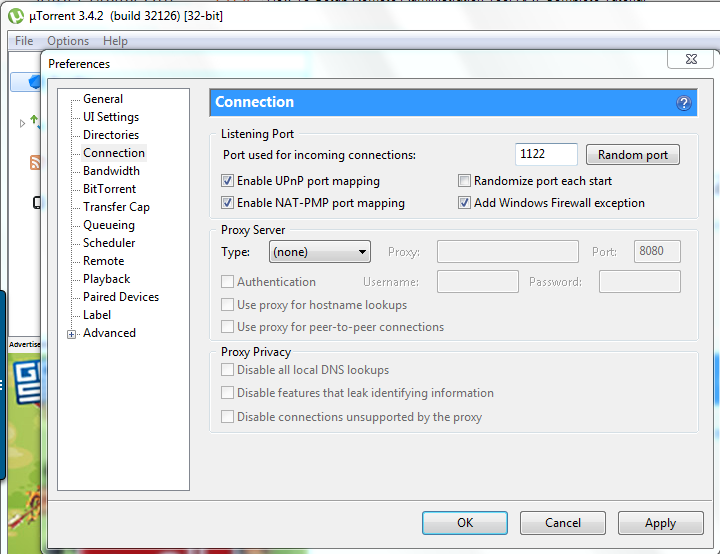Click the µTorrent logo in title bar
This screenshot has height=554, width=720.
[x=16, y=16]
